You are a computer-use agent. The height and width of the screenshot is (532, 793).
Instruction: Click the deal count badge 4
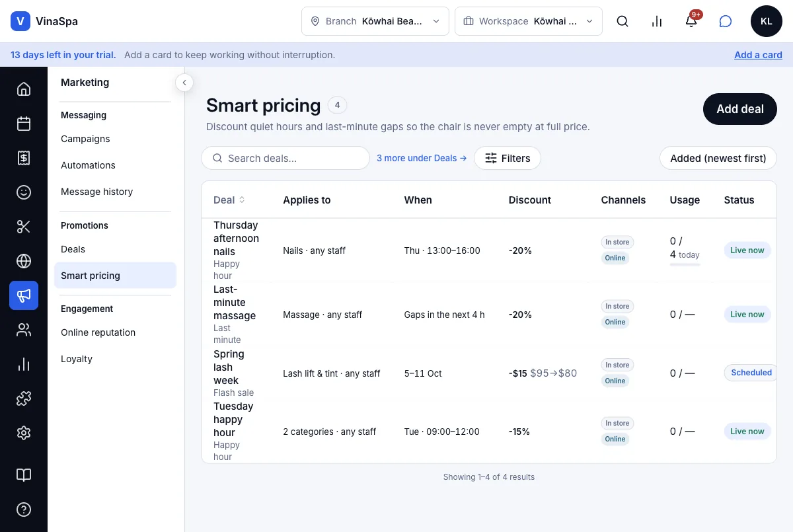tap(337, 105)
